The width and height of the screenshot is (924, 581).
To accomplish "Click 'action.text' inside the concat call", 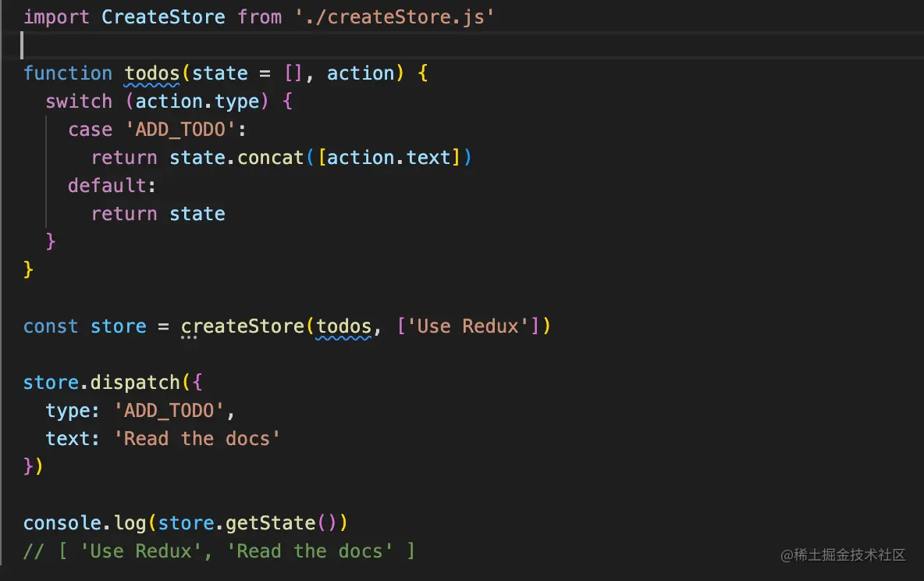I will [389, 158].
